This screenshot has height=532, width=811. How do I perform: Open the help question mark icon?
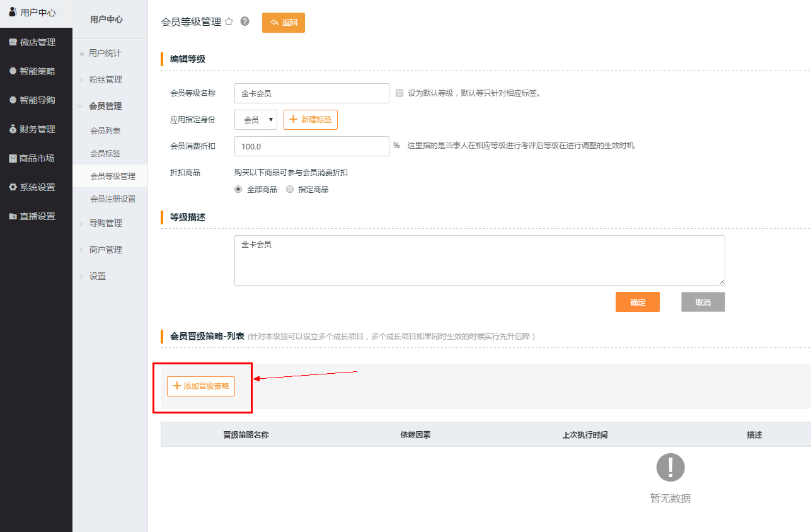[x=245, y=21]
